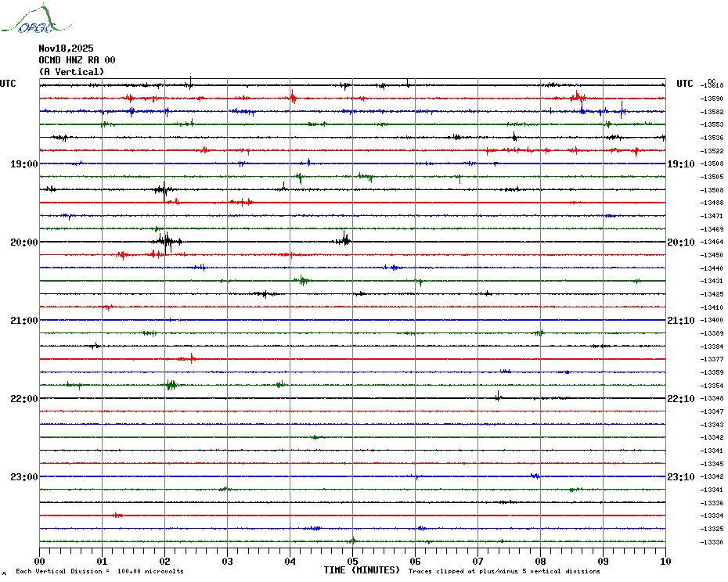Click the UTC label at top right
Screen dimensions: 728x582
684,84
